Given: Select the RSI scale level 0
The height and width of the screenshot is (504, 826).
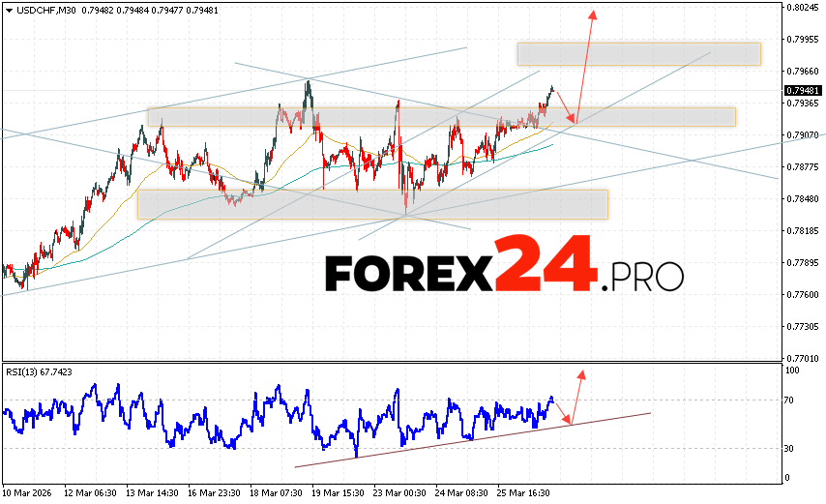Looking at the screenshot, I should [787, 478].
